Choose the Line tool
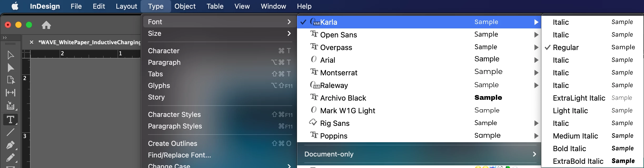 tap(11, 132)
